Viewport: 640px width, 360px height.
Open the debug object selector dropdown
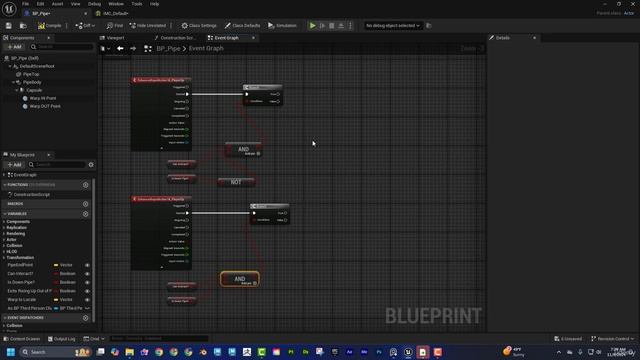[x=392, y=26]
